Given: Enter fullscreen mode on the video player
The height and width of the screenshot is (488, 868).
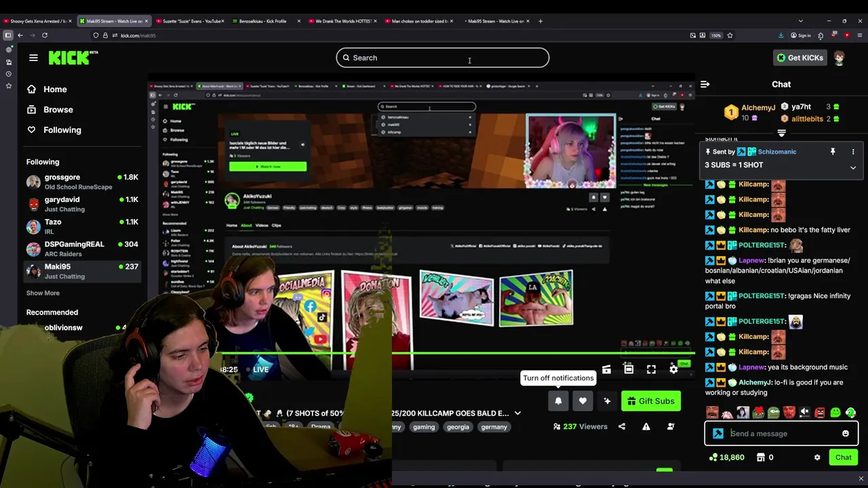Looking at the screenshot, I should 651,369.
